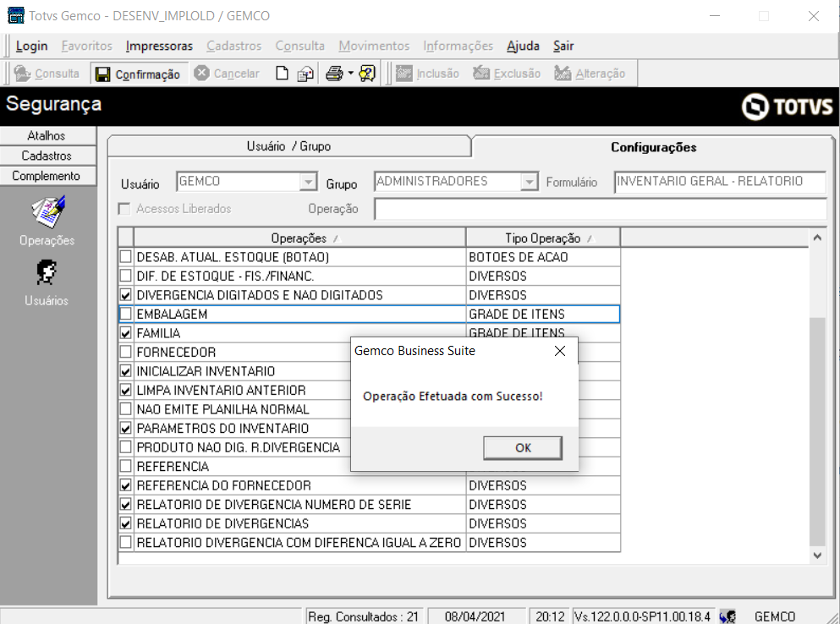Toggle Acessos Liberados checkbox
The width and height of the screenshot is (840, 624).
tap(124, 209)
